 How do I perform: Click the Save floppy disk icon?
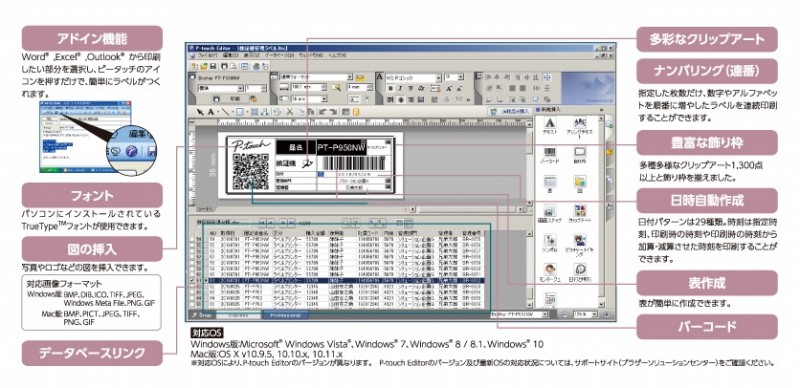(212, 66)
